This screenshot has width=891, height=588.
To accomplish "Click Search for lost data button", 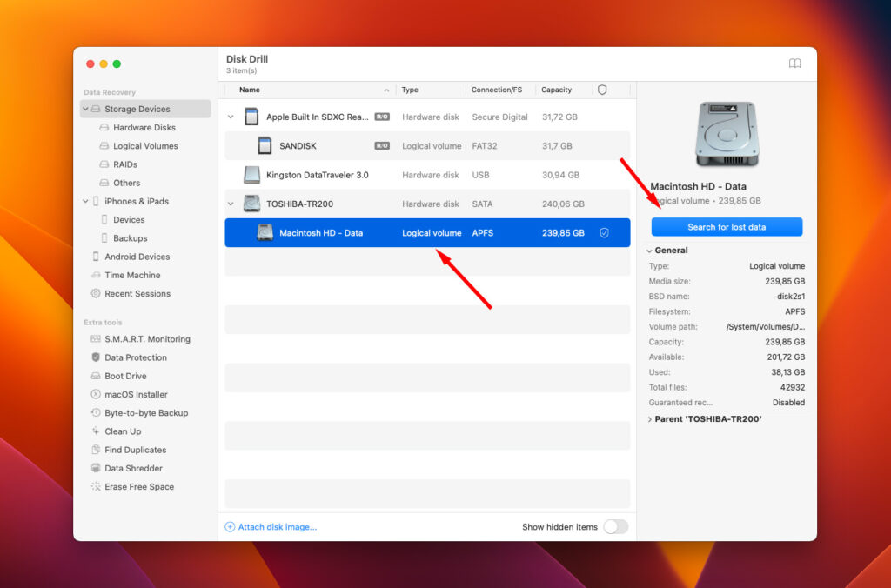I will (727, 227).
